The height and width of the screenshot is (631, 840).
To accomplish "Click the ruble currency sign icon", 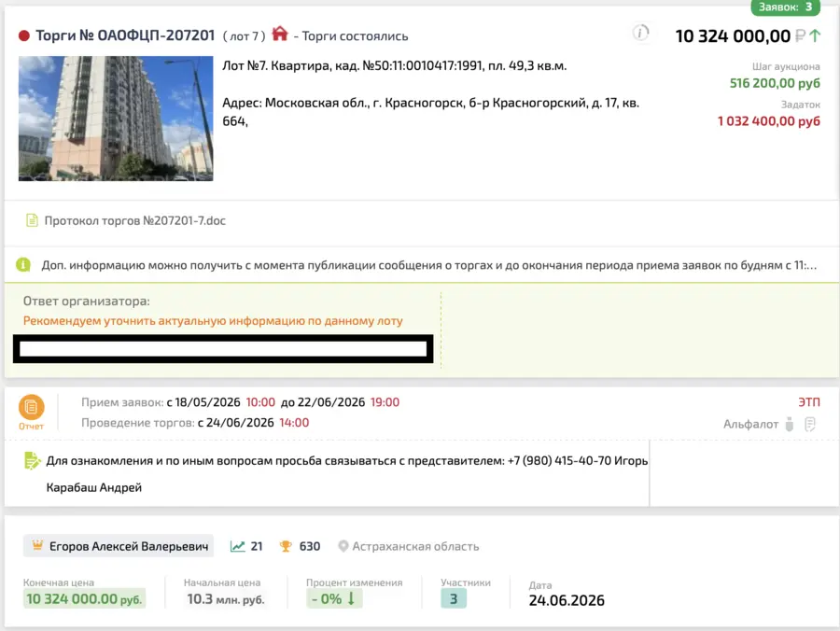I will [800, 35].
